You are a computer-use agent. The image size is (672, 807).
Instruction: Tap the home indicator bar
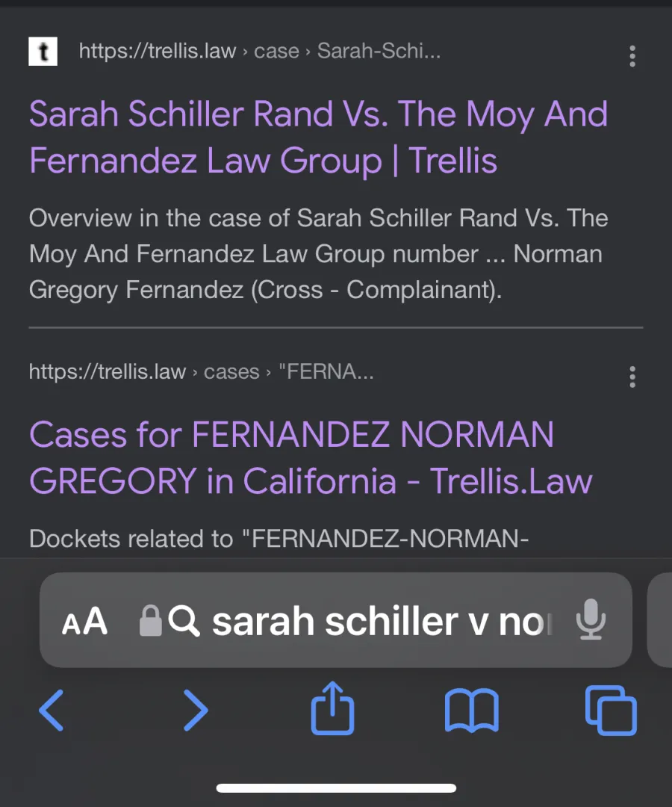pos(336,788)
